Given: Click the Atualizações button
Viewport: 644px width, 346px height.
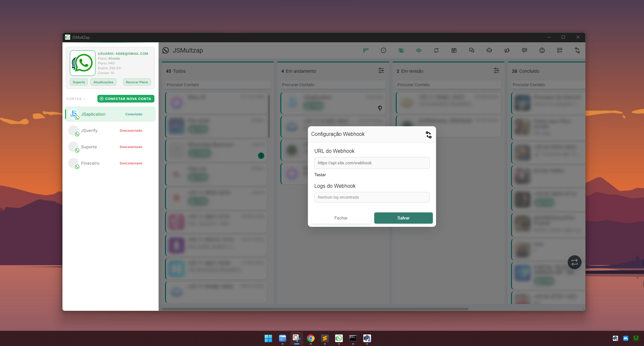Looking at the screenshot, I should [103, 82].
